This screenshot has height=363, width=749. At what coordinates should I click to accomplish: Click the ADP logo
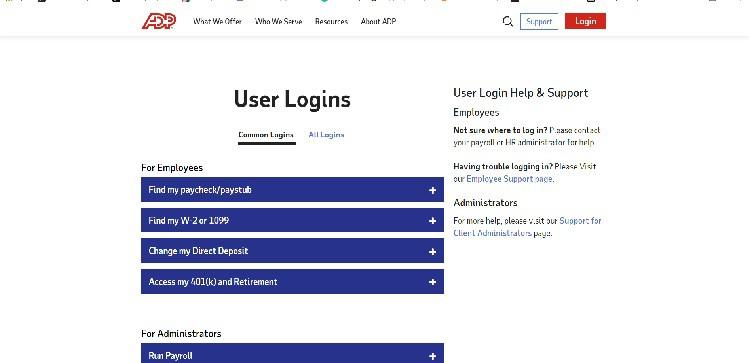pyautogui.click(x=159, y=21)
